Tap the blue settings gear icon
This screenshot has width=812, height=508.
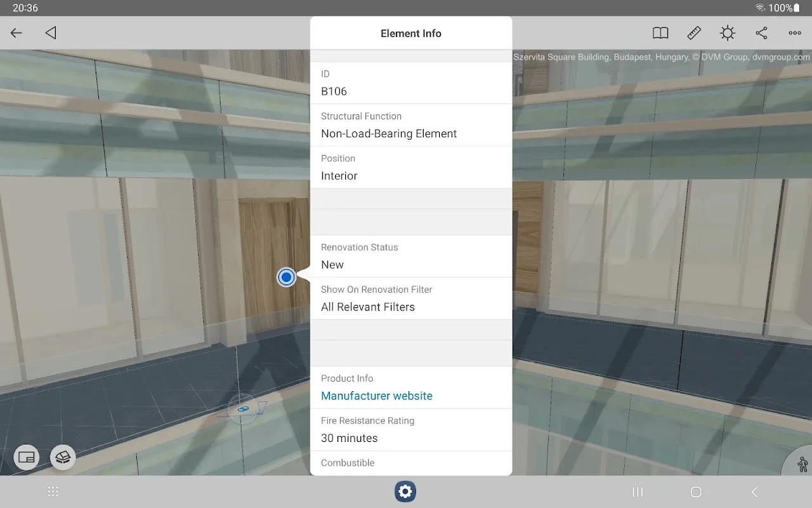click(405, 491)
